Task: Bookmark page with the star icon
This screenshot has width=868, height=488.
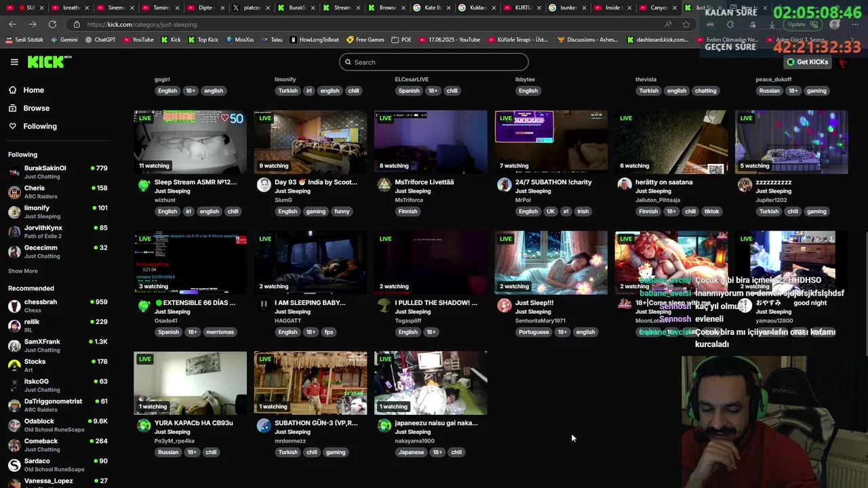Action: (x=686, y=24)
